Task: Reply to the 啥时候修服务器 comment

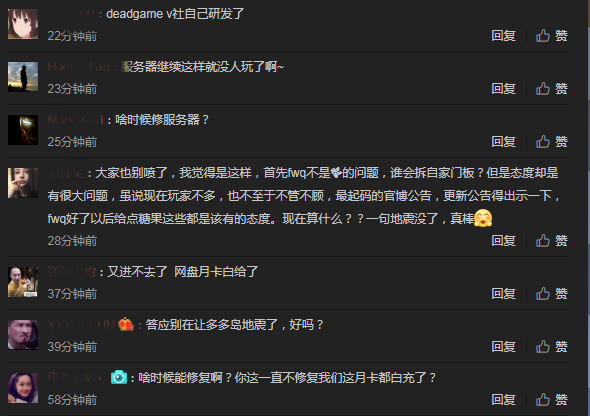Action: (503, 142)
